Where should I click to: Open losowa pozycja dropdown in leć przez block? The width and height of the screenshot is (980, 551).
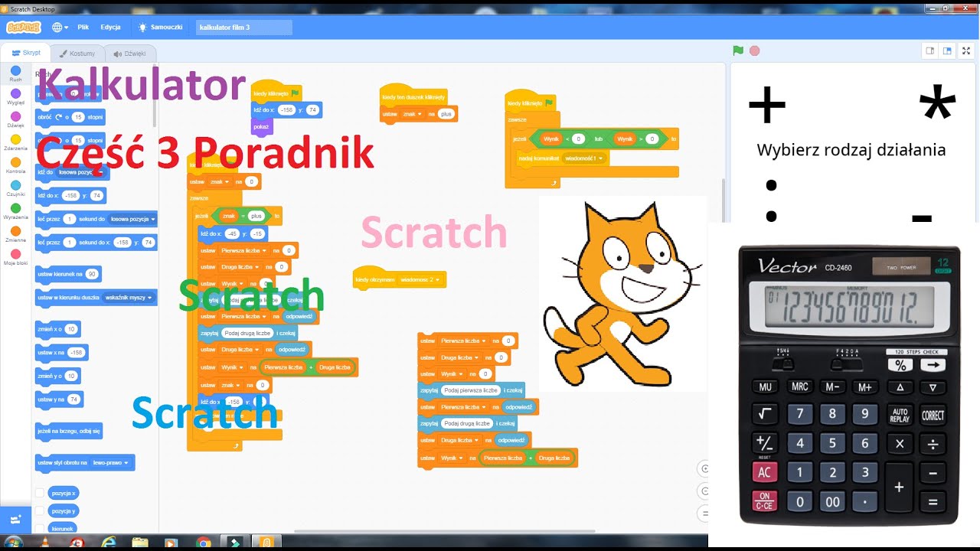132,219
